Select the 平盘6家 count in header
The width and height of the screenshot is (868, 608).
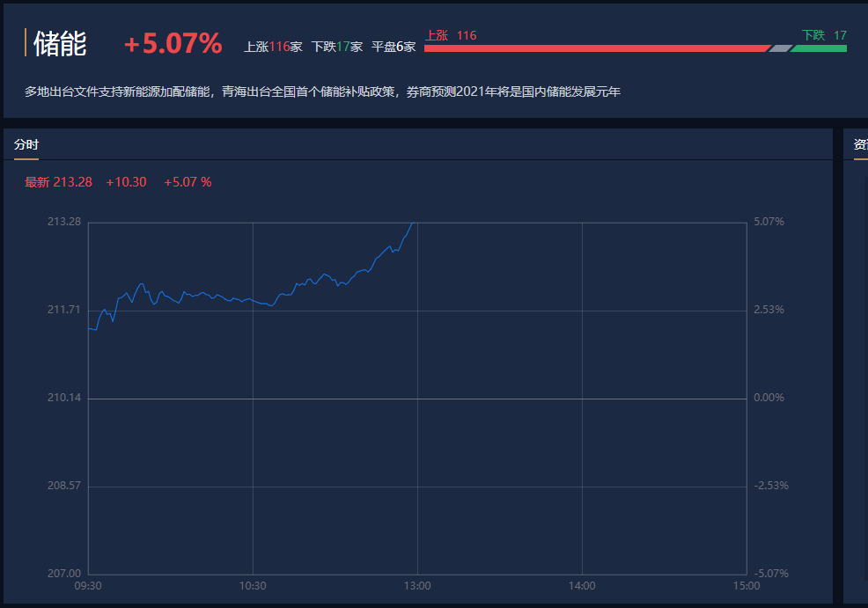click(394, 47)
